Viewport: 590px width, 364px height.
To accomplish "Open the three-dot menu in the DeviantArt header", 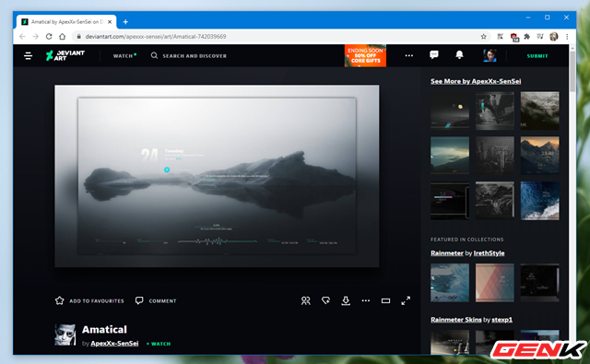I will pyautogui.click(x=409, y=55).
